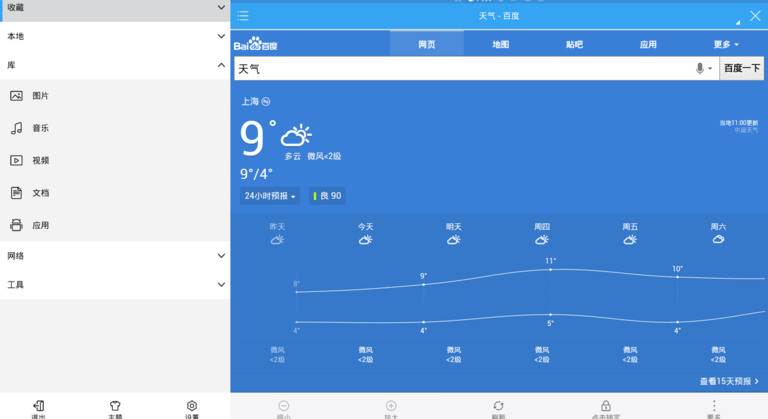This screenshot has width=768, height=419.
Task: Open the 更多 three-dot menu icon
Action: coord(714,406)
